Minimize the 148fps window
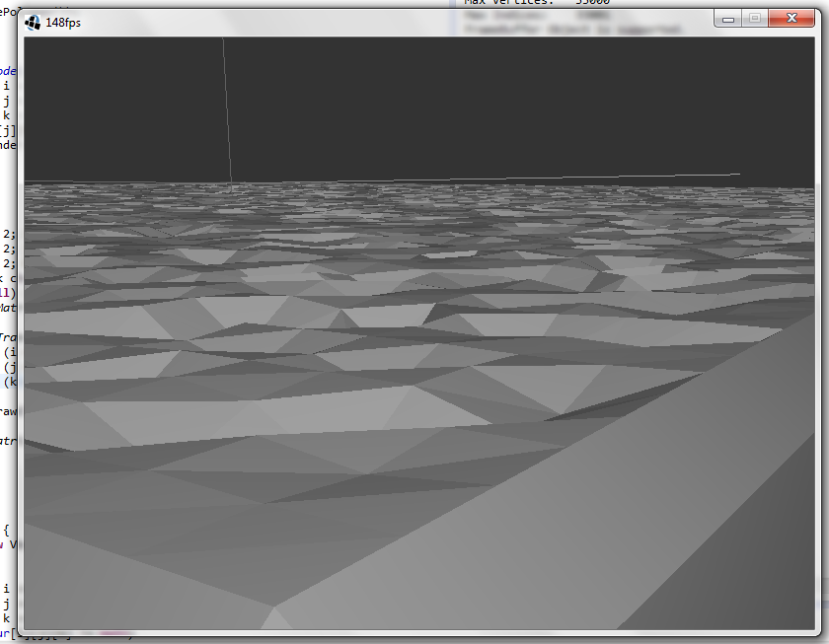Image resolution: width=829 pixels, height=644 pixels. (x=729, y=19)
